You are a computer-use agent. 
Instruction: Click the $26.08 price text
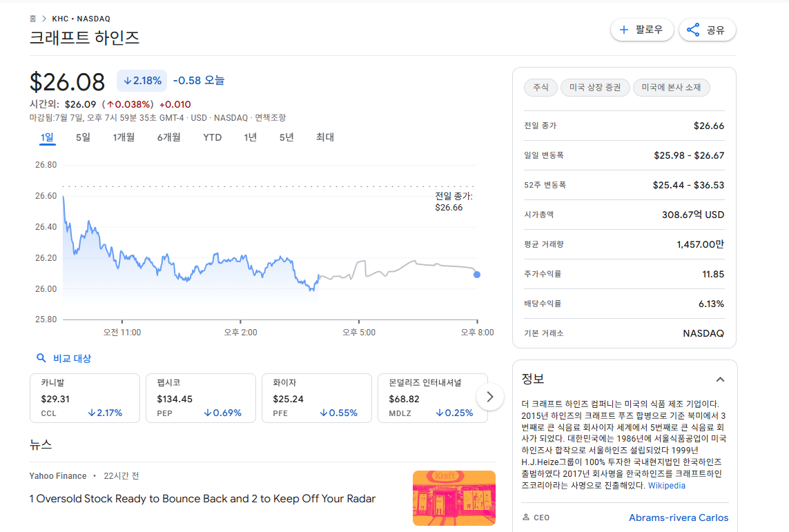(67, 82)
